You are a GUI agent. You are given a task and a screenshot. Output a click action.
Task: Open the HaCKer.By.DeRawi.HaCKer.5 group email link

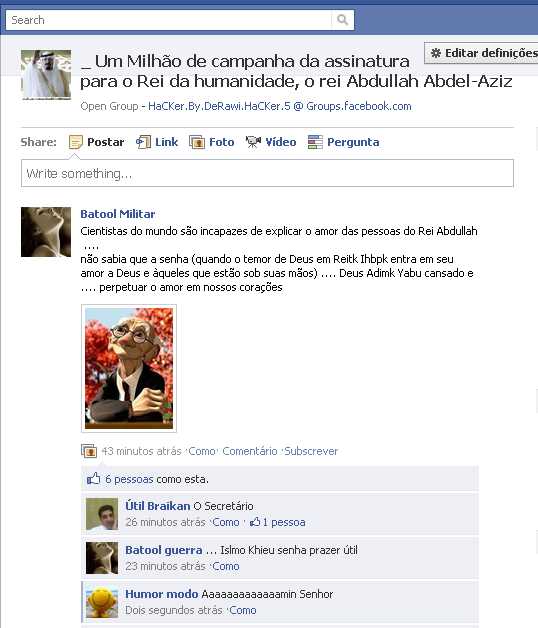280,106
